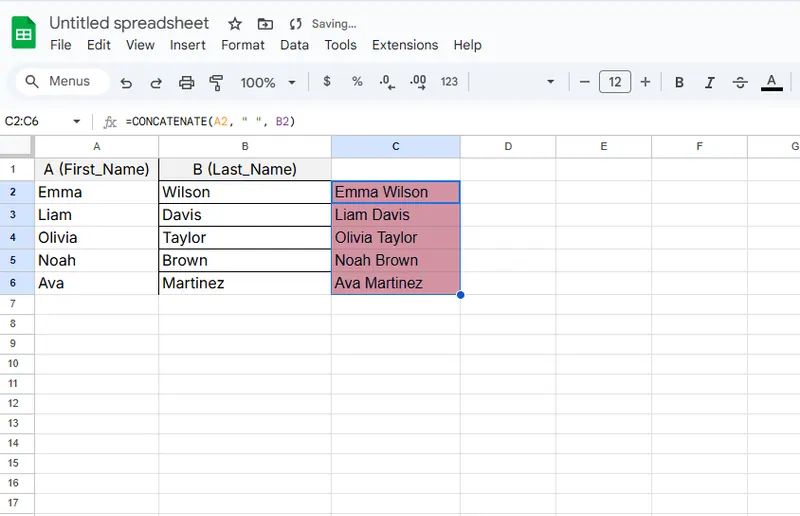Toggle bold formatting
Image resolution: width=800 pixels, height=516 pixels.
pyautogui.click(x=679, y=83)
